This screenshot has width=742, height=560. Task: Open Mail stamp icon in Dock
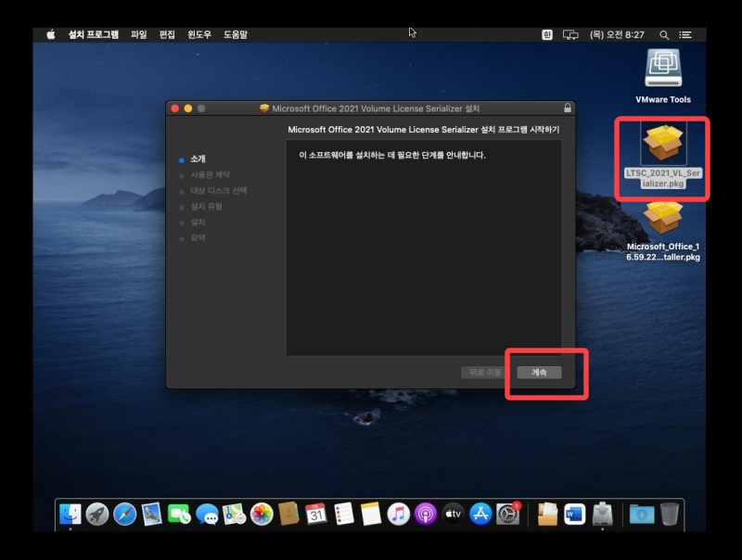click(152, 514)
